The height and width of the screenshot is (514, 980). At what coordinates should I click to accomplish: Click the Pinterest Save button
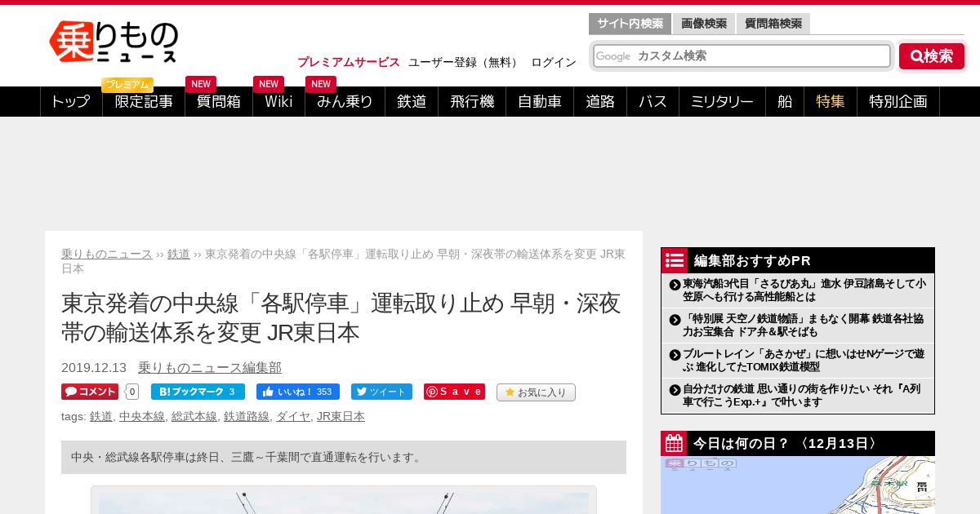tap(454, 392)
